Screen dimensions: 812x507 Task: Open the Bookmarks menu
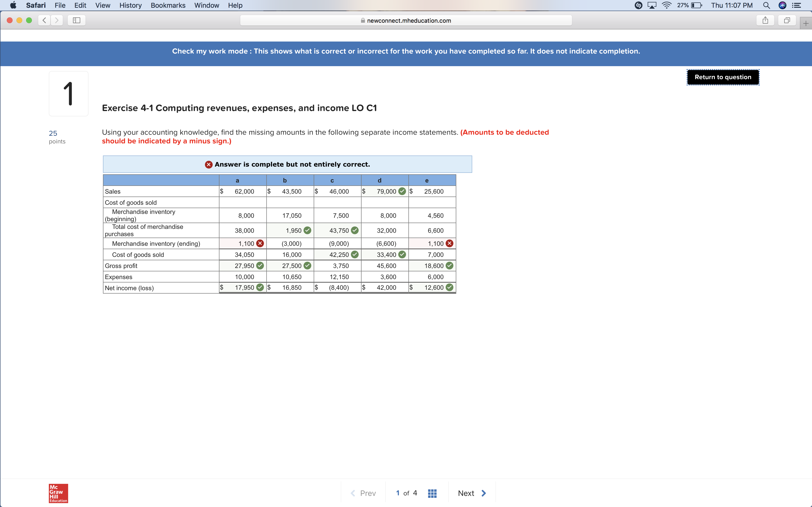[x=168, y=5]
